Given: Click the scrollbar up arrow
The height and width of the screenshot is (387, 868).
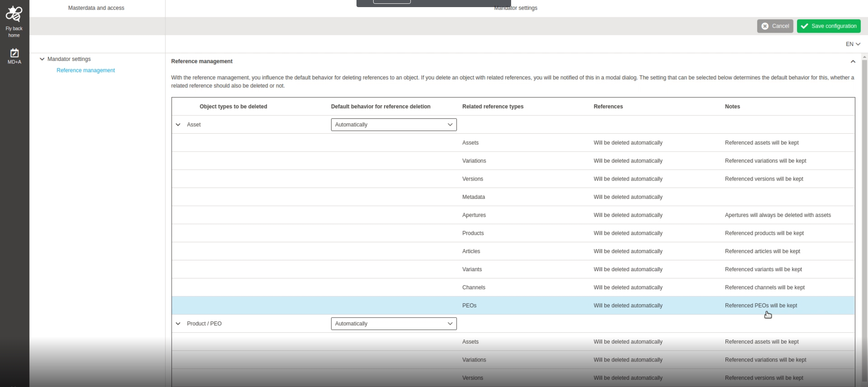Looking at the screenshot, I should (x=864, y=57).
